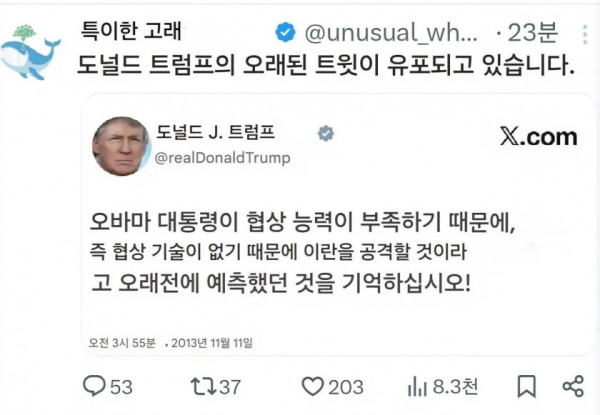Click the retweet arrows icon

pos(203,386)
